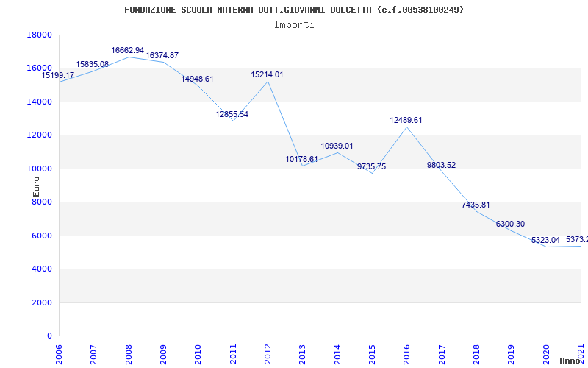Viewport: 588px width, 368px height.
Task: Click the 6300.30 data label for 2019
Action: 510,224
